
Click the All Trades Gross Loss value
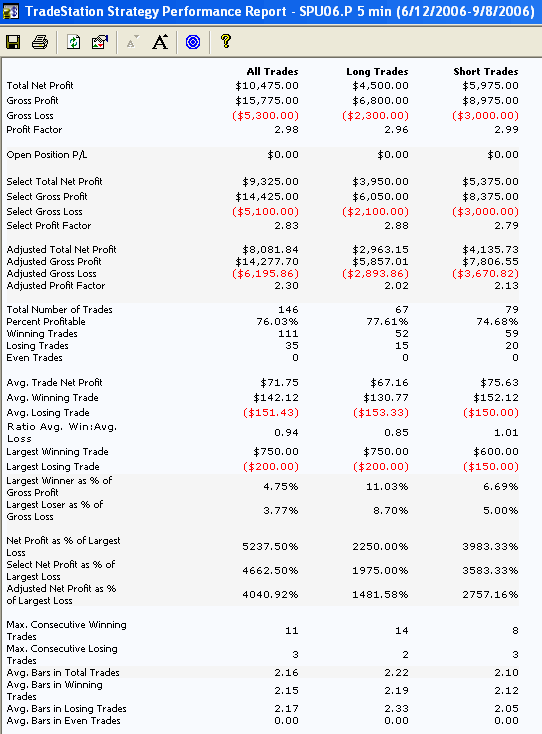pyautogui.click(x=265, y=116)
